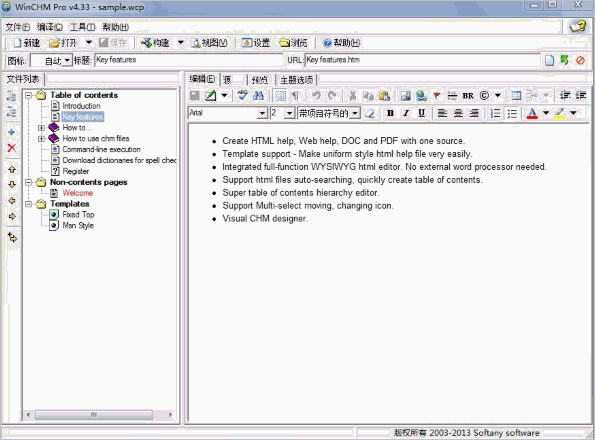Open dropdown arrow next to 打开
595x440 pixels.
(88, 42)
